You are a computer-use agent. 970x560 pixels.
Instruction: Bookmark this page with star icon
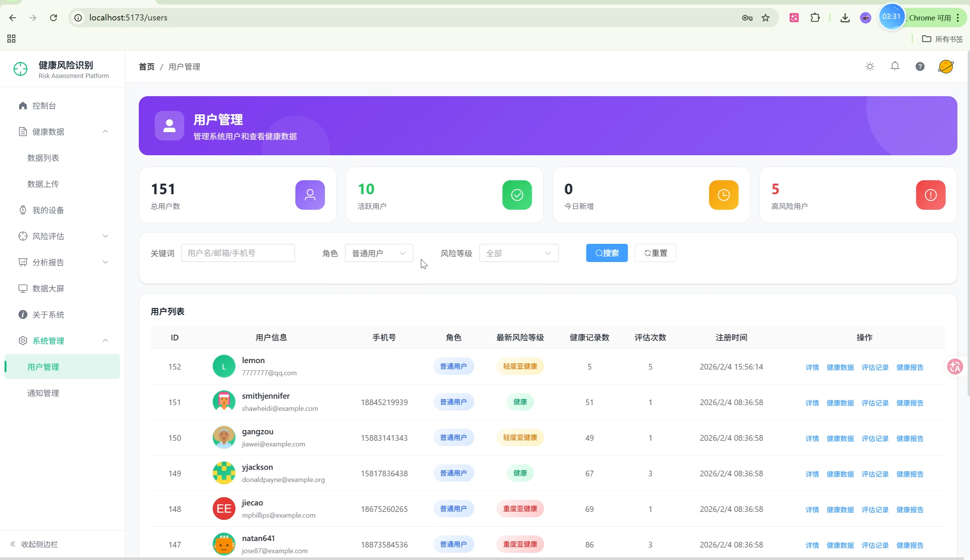click(x=765, y=18)
